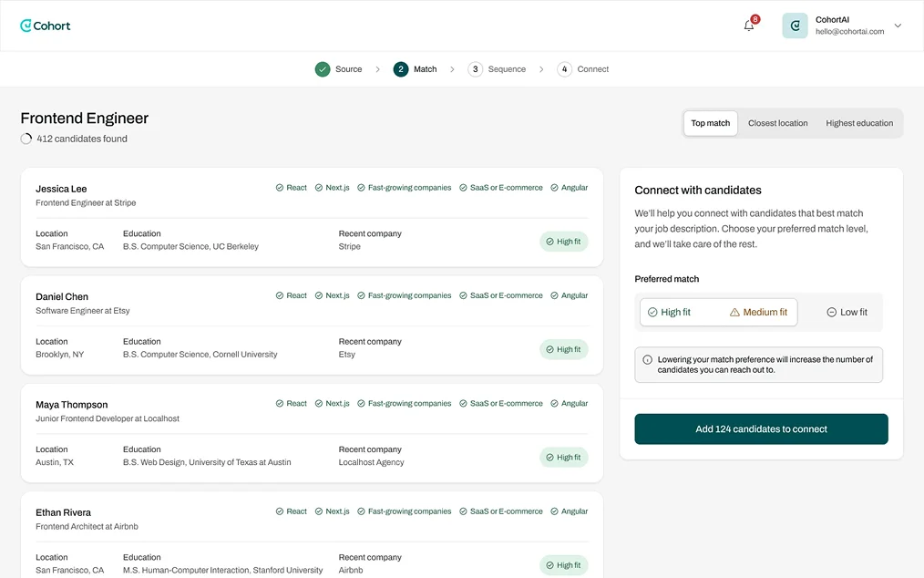The image size is (924, 578).
Task: Open step 3 Sequence
Action: click(497, 69)
